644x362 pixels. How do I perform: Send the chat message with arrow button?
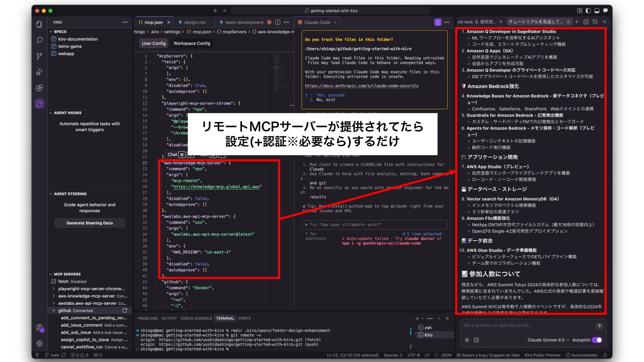click(599, 325)
